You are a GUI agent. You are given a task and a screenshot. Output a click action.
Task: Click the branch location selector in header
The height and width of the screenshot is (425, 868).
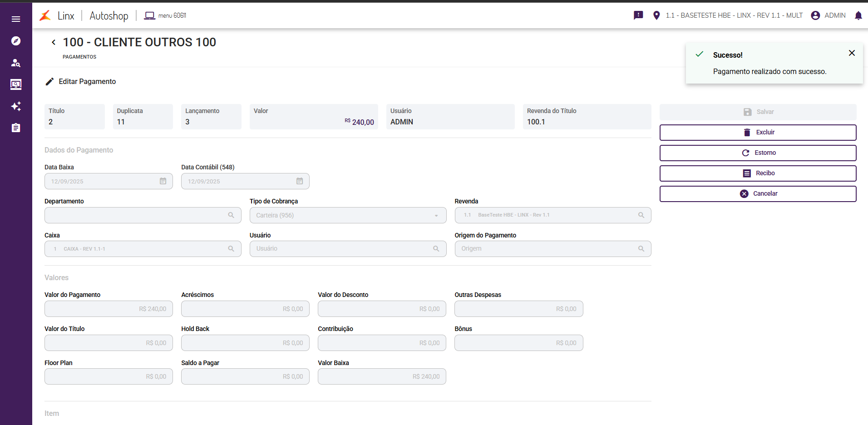[729, 15]
